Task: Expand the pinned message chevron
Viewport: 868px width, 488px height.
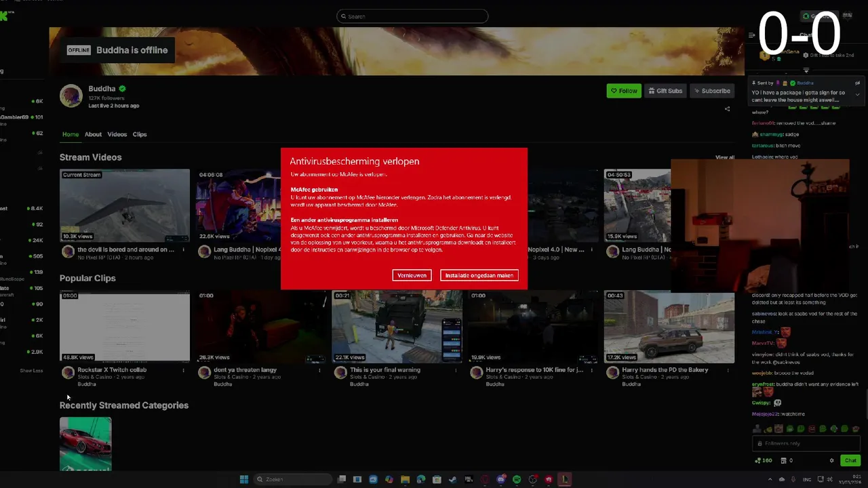Action: click(x=857, y=94)
